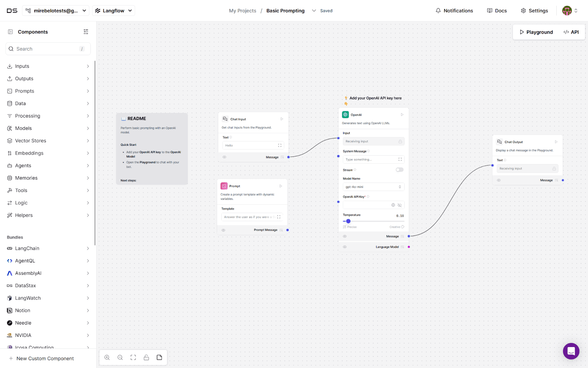Viewport: 588px width, 368px height.
Task: Zoom out on the canvas
Action: [120, 357]
